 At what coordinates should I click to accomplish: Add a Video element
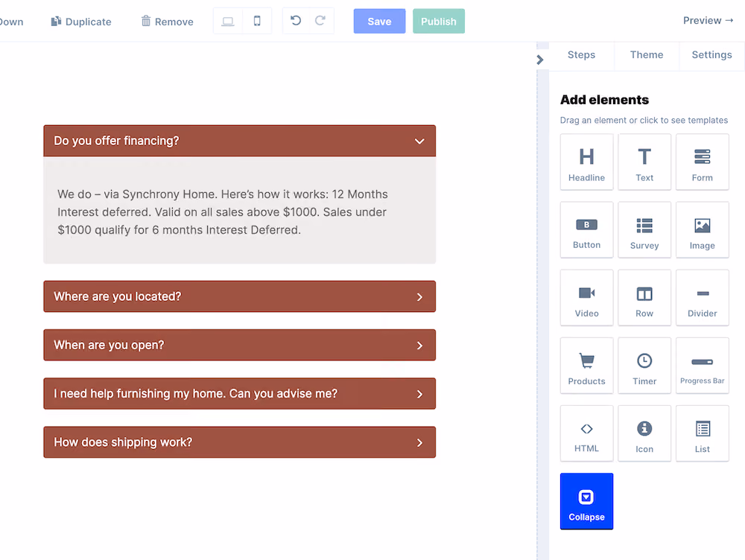tap(586, 298)
